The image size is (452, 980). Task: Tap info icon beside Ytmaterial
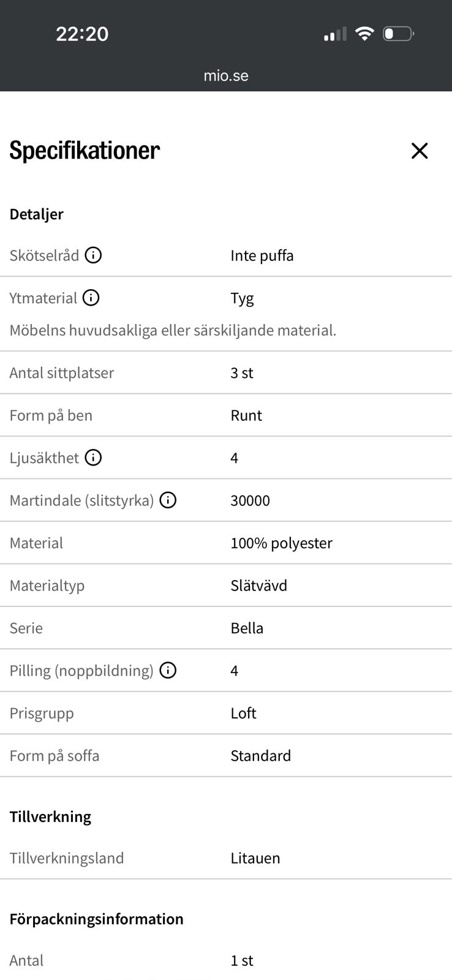[x=91, y=298]
